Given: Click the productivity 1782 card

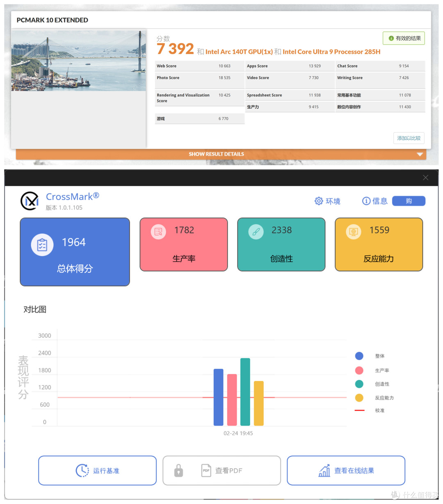Looking at the screenshot, I should click(x=184, y=244).
